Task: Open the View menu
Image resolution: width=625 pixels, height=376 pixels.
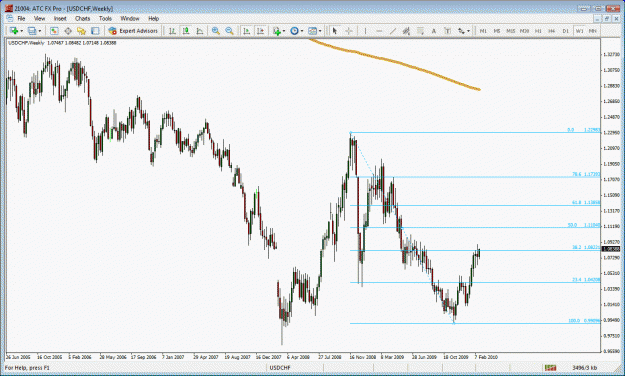Action: [39, 18]
